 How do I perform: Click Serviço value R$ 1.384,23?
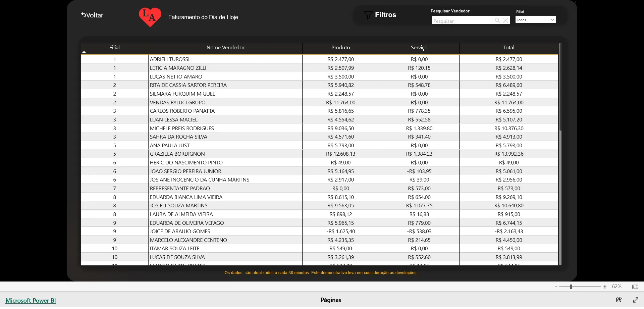pyautogui.click(x=419, y=154)
